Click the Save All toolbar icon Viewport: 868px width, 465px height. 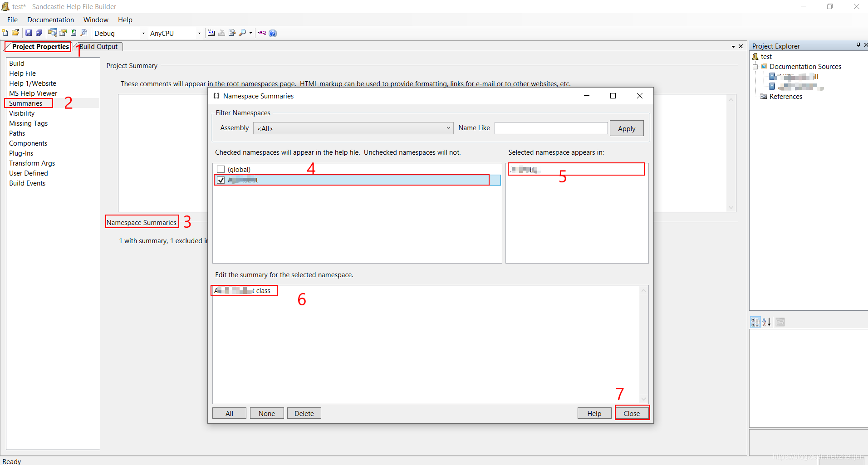[39, 33]
